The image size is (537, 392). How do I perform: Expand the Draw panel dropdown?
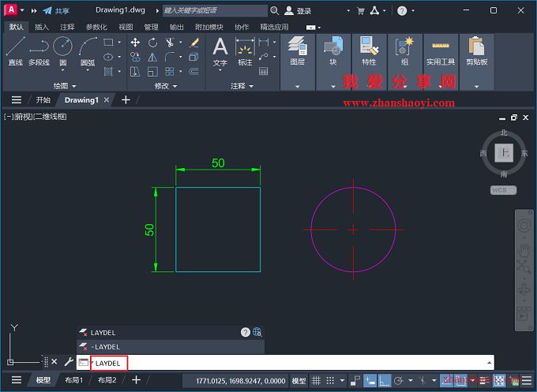(65, 85)
